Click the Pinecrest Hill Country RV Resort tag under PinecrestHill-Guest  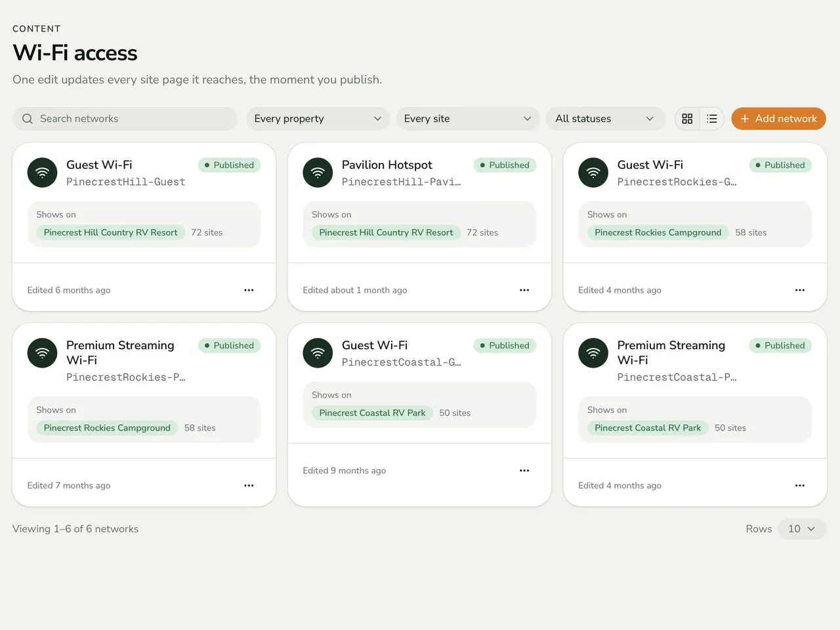pos(110,232)
